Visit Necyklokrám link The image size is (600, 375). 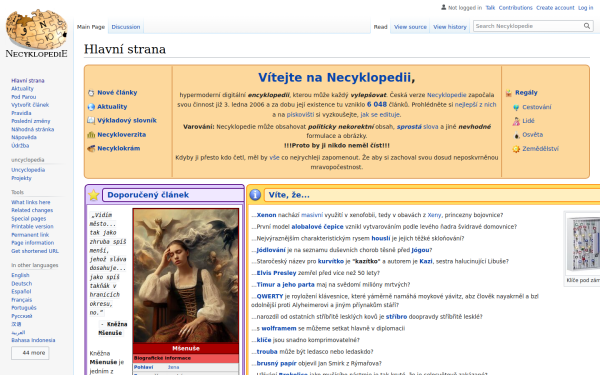point(119,148)
